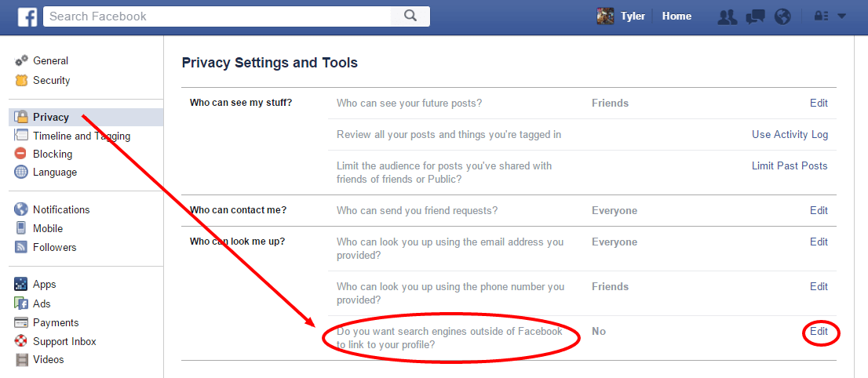Click the search magnifying glass button

coord(410,16)
